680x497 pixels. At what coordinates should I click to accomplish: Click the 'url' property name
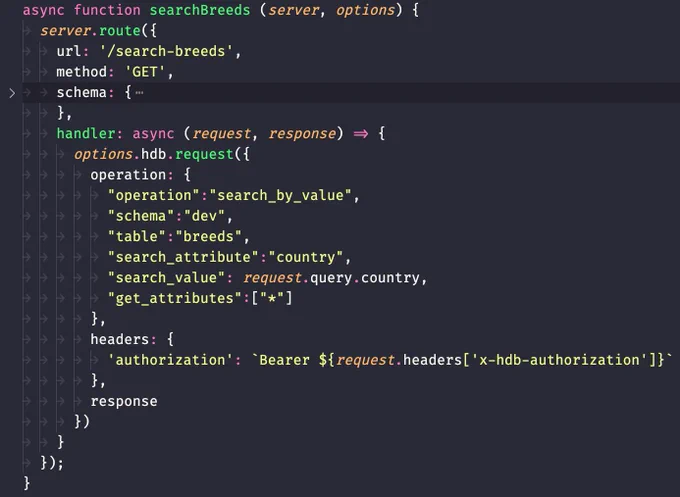[x=69, y=51]
